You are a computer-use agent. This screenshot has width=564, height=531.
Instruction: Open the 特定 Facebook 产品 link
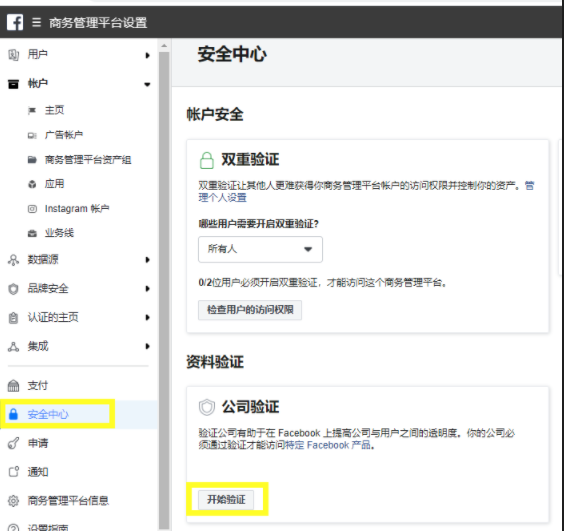click(327, 445)
